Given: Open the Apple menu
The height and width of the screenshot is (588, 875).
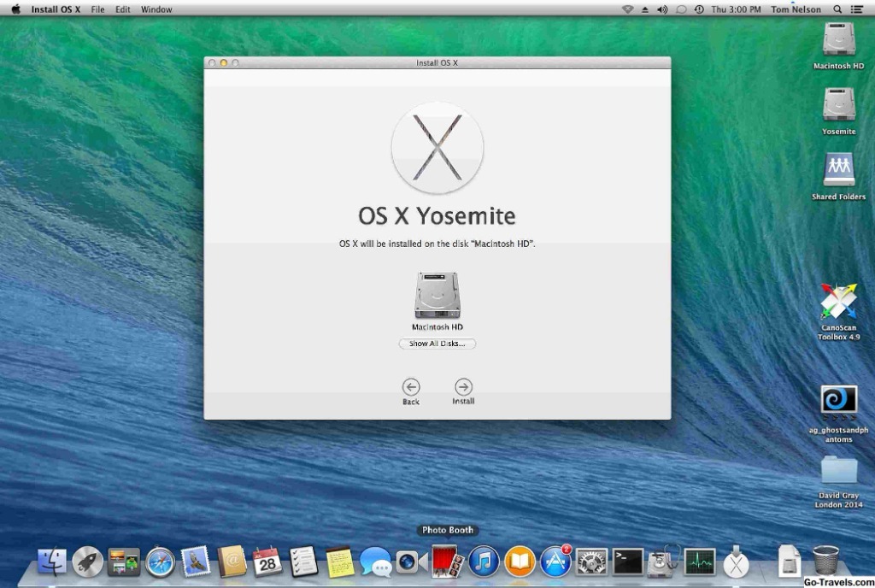Looking at the screenshot, I should (15, 9).
